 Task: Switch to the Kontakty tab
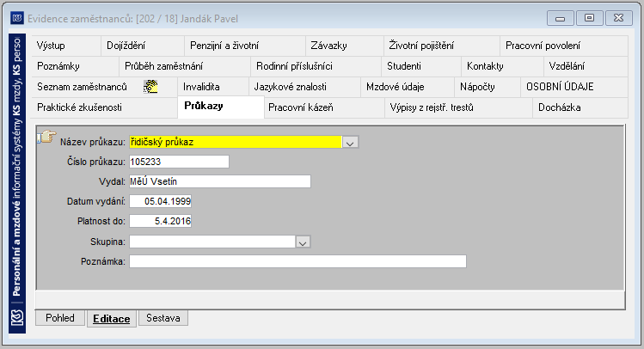pyautogui.click(x=502, y=66)
